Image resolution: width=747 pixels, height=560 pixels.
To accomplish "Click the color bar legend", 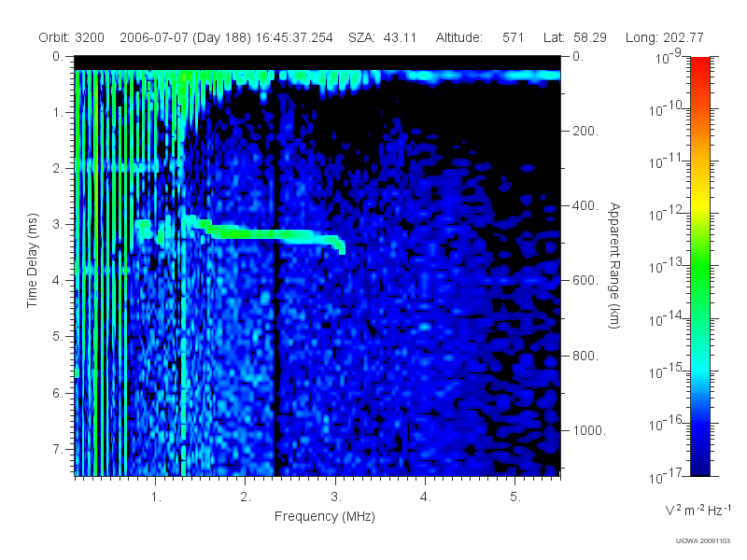I will [x=700, y=266].
